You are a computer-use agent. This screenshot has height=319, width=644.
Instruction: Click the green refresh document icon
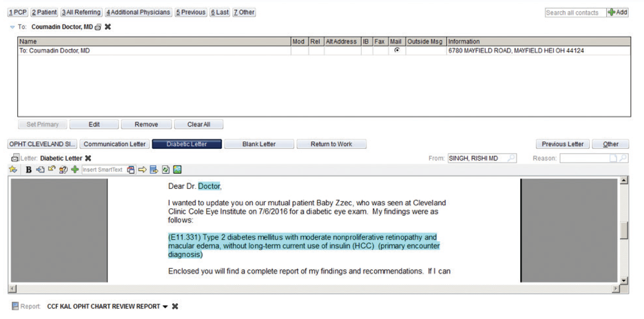click(x=166, y=170)
